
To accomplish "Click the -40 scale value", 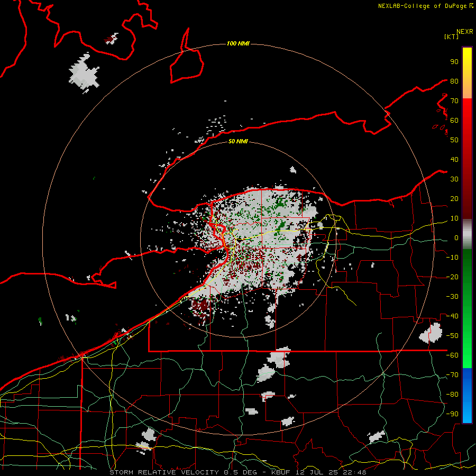I will coord(452,316).
